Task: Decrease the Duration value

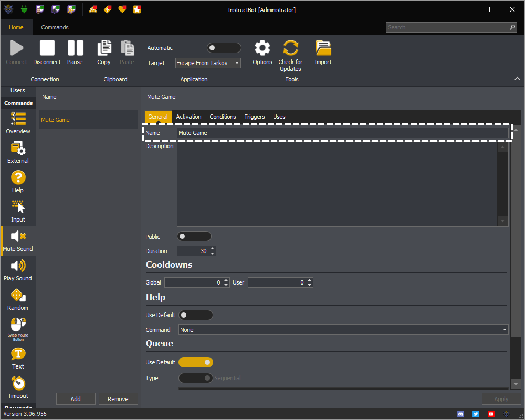Action: pyautogui.click(x=212, y=254)
